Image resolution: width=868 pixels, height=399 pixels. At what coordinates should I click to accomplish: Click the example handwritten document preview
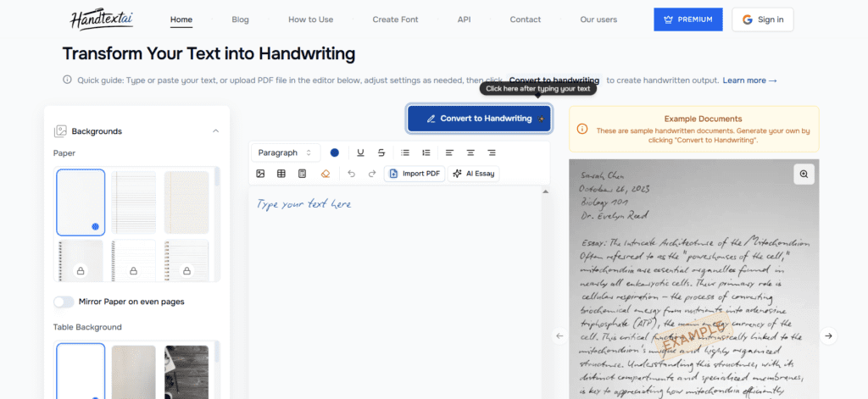click(x=694, y=279)
